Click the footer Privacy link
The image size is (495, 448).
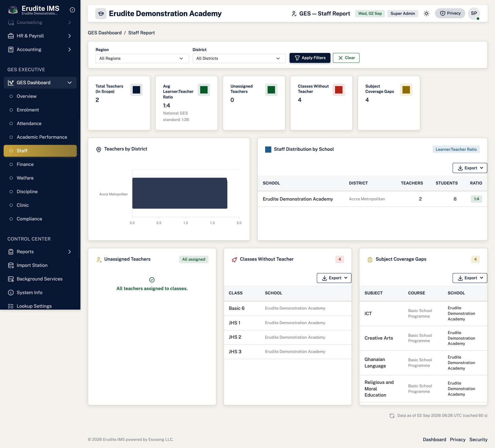click(x=458, y=440)
